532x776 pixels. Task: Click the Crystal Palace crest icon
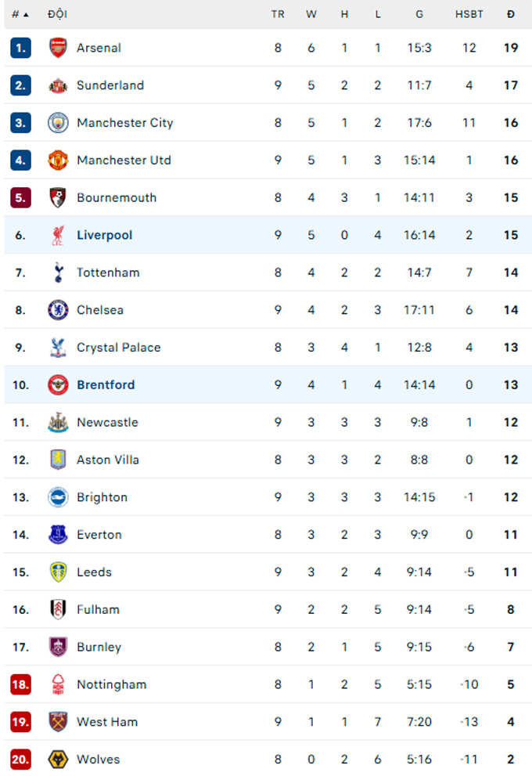click(x=58, y=348)
